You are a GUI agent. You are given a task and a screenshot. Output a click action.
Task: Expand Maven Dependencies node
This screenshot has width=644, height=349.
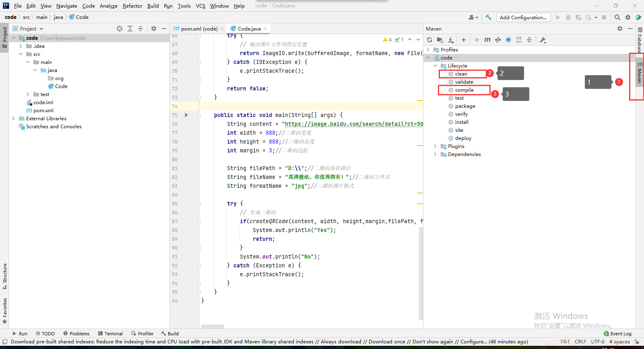tap(436, 154)
